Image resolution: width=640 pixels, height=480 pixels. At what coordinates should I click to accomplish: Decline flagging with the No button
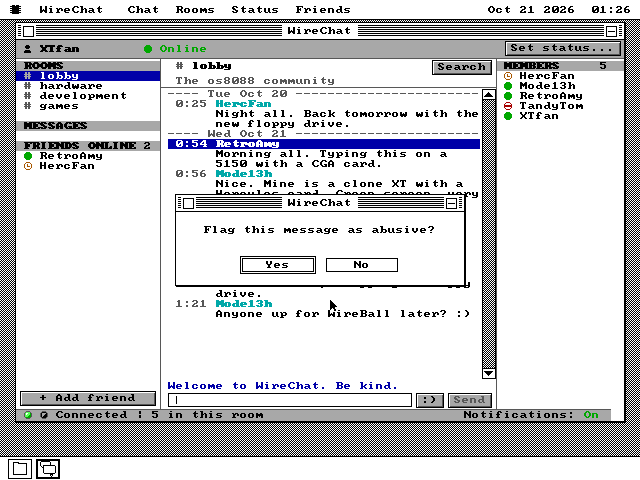tap(361, 265)
